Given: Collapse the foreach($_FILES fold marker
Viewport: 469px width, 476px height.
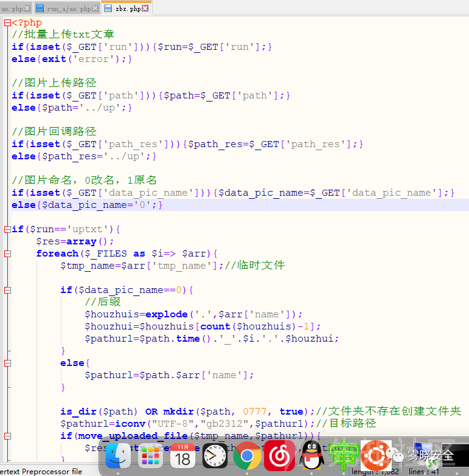Looking at the screenshot, I should click(x=7, y=254).
